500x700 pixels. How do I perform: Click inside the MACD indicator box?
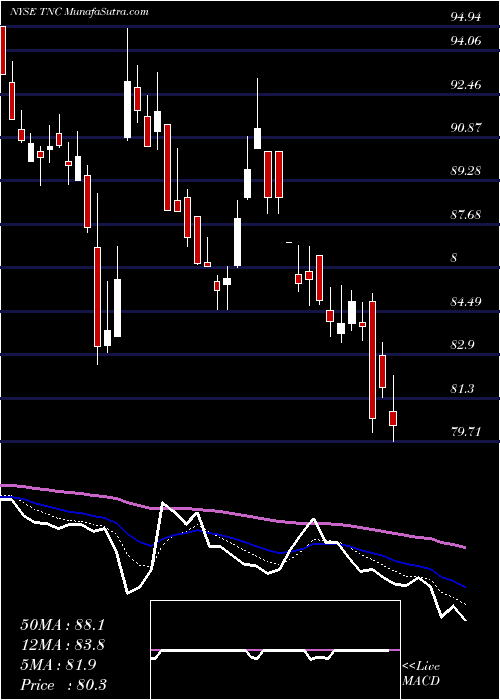click(x=275, y=650)
